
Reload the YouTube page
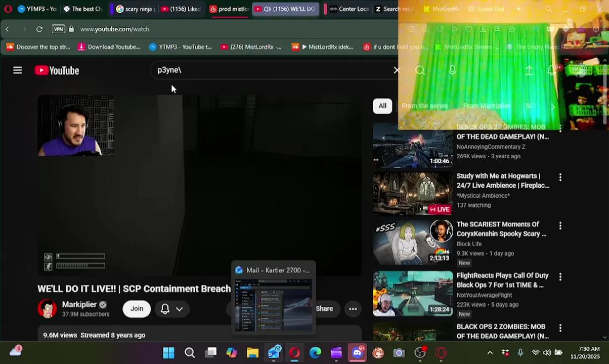[x=39, y=29]
